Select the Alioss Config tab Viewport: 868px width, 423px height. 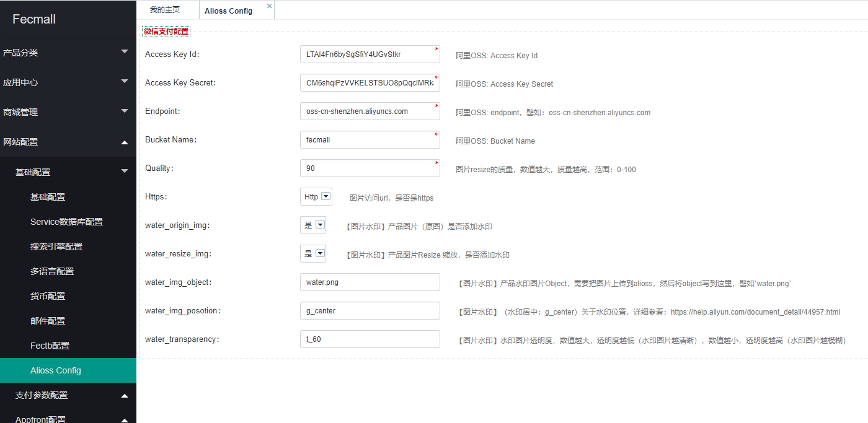(x=228, y=11)
